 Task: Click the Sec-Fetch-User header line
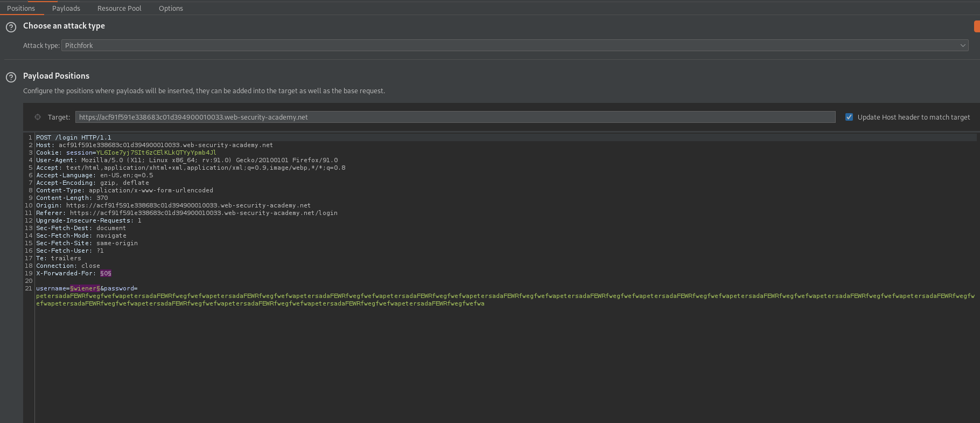(70, 251)
